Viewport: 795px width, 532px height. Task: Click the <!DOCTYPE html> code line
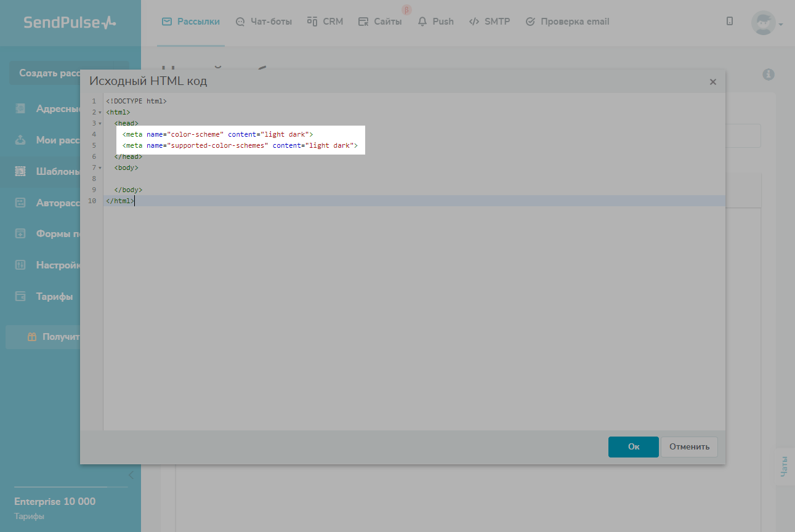pos(136,101)
